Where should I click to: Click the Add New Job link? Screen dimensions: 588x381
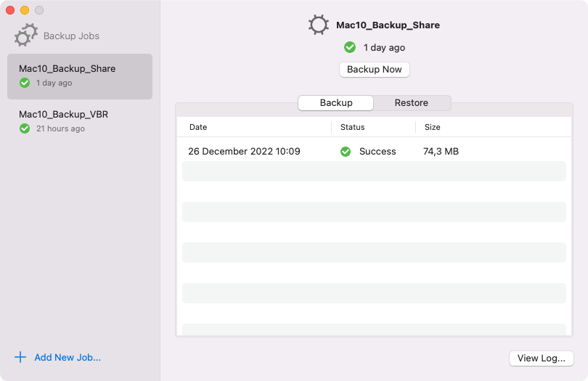(68, 357)
